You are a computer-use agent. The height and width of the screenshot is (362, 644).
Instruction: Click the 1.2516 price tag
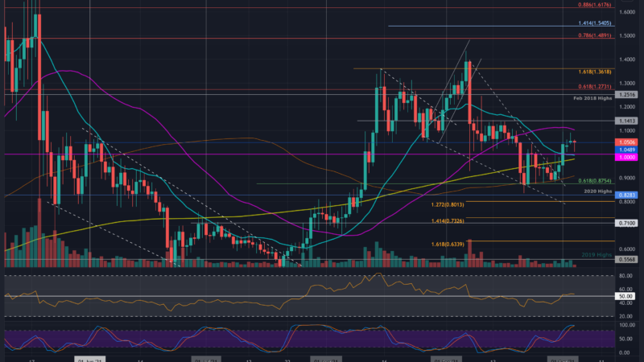pos(626,95)
